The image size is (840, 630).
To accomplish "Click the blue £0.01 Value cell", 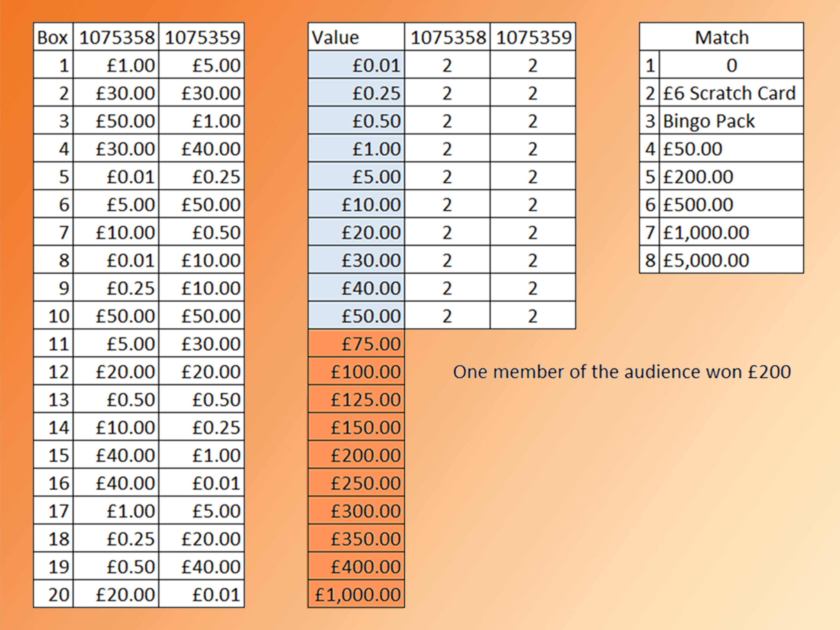I will 356,65.
